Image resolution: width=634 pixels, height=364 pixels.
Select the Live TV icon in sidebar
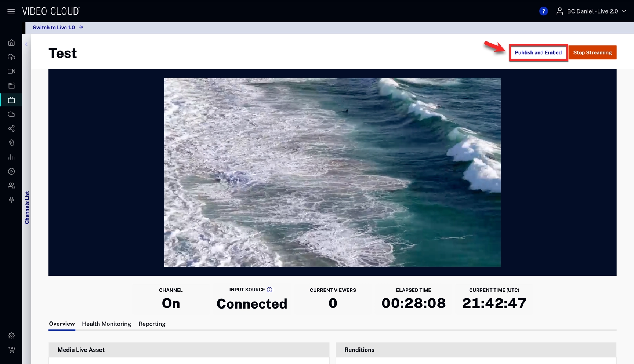[11, 100]
